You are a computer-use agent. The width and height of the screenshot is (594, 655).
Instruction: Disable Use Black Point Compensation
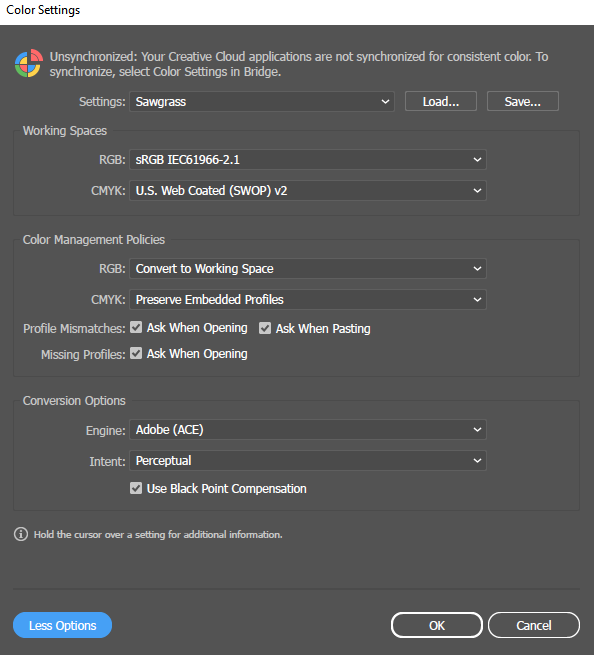(136, 488)
